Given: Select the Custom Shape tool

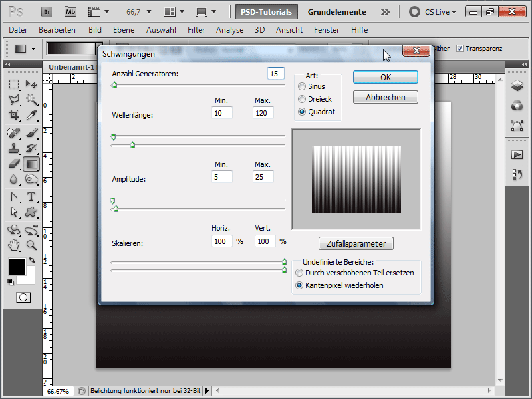Looking at the screenshot, I should pos(31,212).
